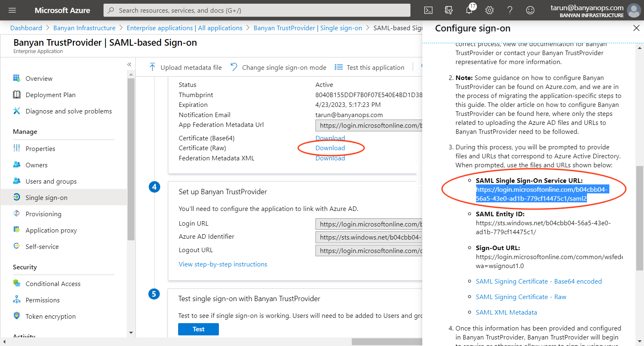Image resolution: width=644 pixels, height=346 pixels.
Task: Click the Login URL field
Action: [x=369, y=224]
